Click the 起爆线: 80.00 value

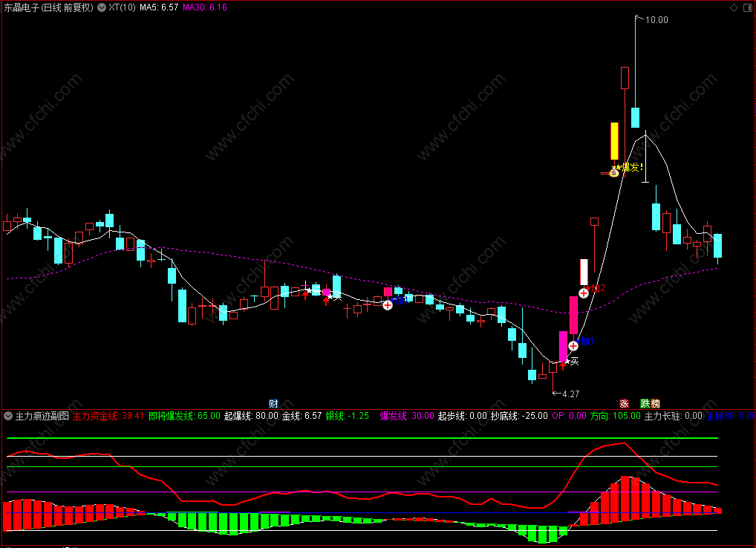tap(251, 416)
